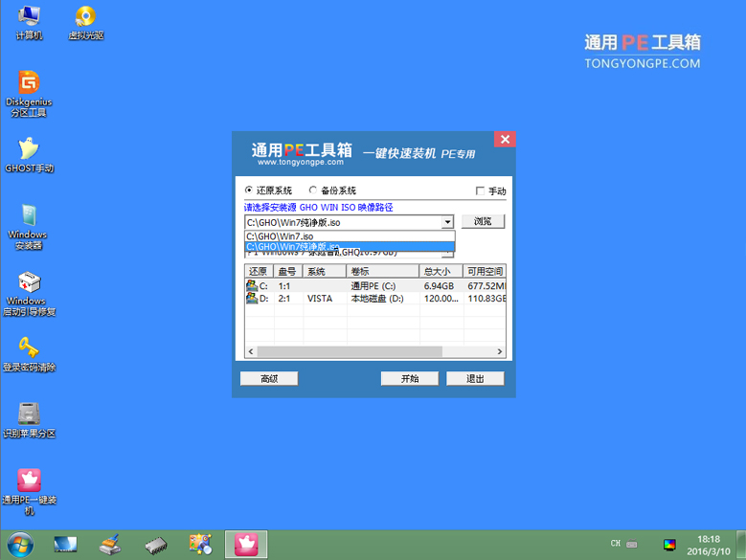
Task: Select the 备份系统 radio button
Action: point(313,190)
